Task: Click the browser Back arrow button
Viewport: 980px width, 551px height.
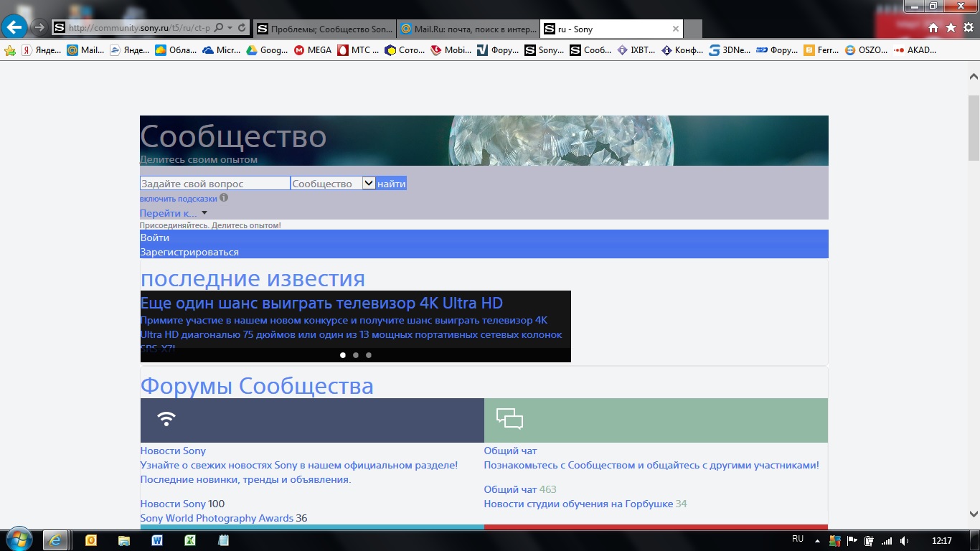Action: coord(14,28)
